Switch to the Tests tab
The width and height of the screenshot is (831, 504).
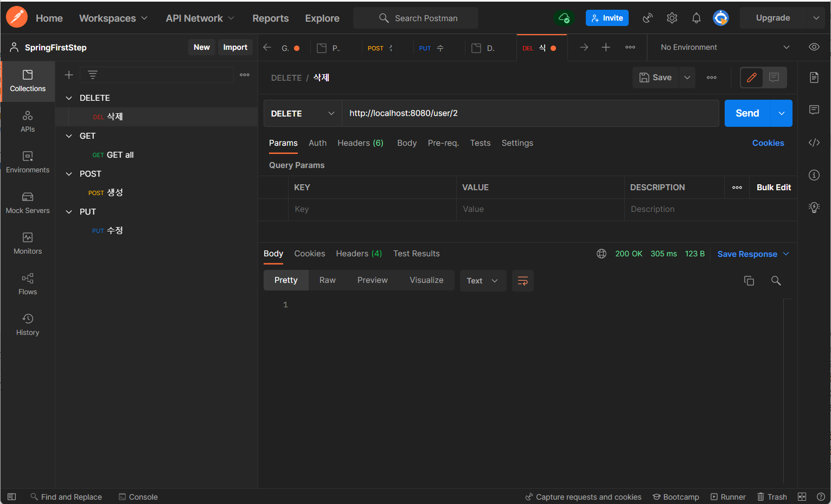[480, 143]
